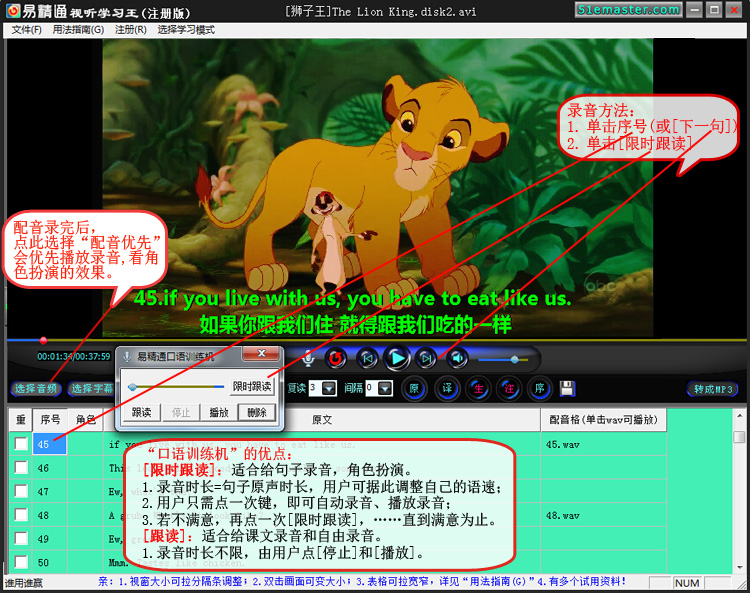Check the box for row 46
The image size is (750, 593).
pos(21,467)
